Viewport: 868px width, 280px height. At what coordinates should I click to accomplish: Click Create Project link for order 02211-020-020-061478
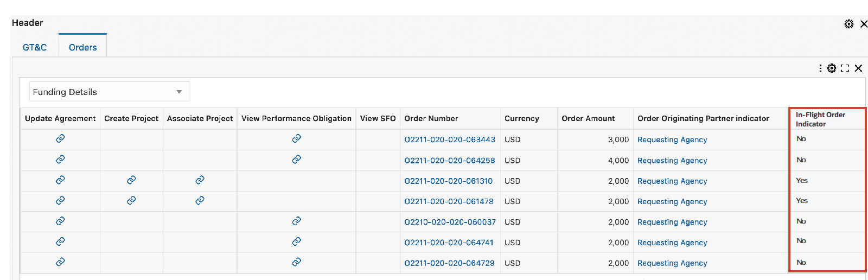(x=131, y=200)
